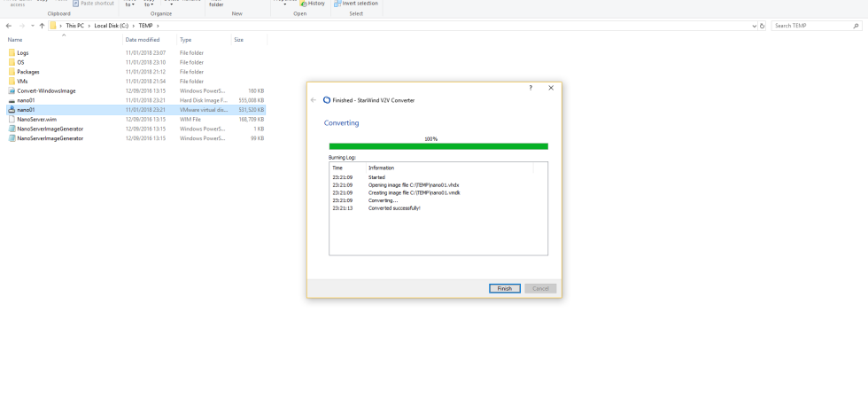Click the OS folder icon
The image size is (868, 399).
pos(12,62)
